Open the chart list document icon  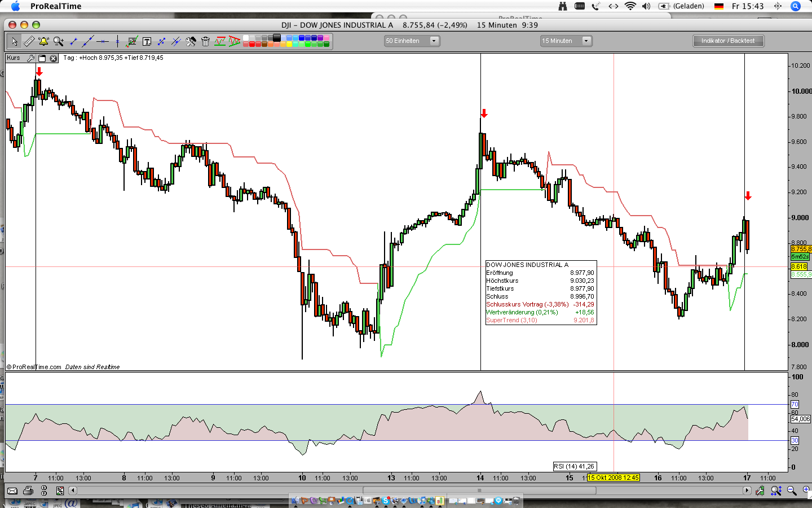pos(60,491)
